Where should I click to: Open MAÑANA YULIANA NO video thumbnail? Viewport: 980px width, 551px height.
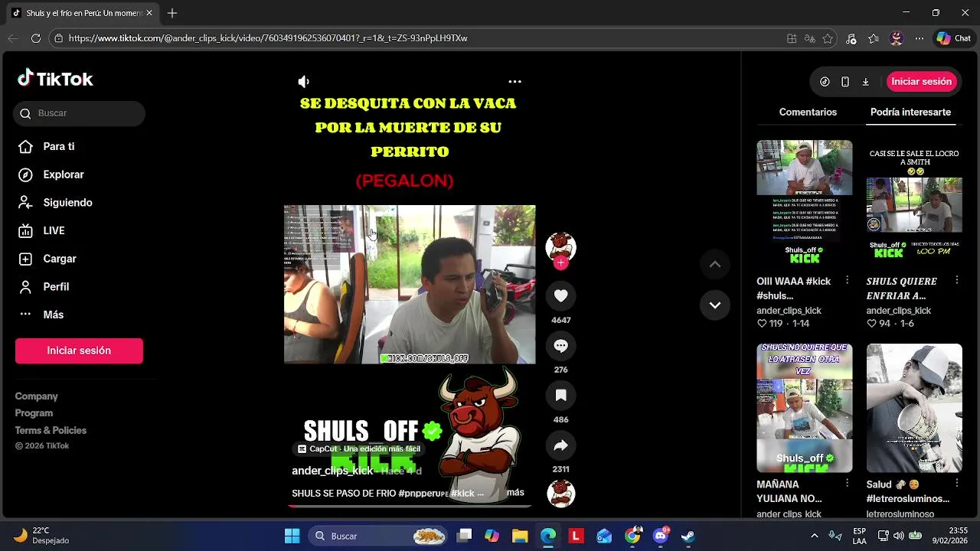click(804, 408)
